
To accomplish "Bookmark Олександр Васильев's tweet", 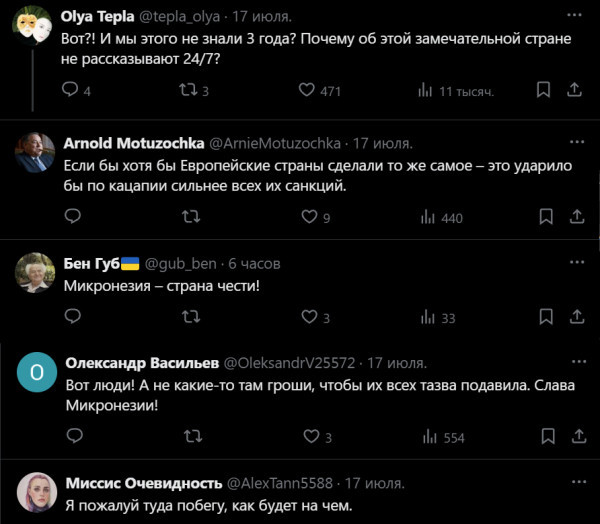I will 544,437.
